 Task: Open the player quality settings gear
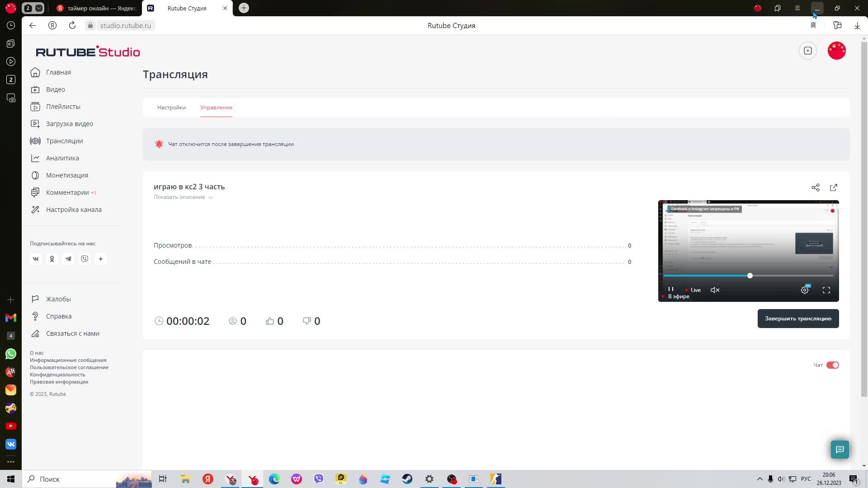805,290
